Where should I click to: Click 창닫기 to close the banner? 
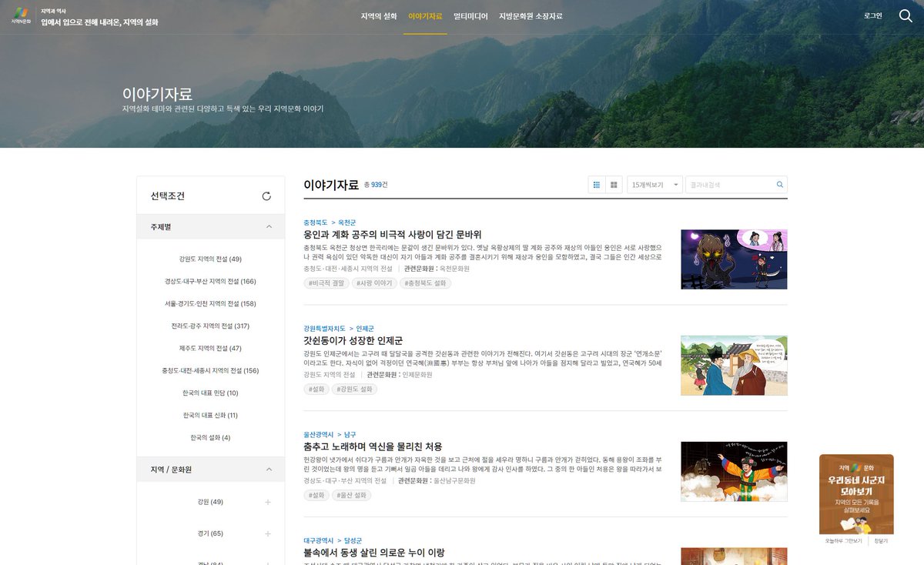tap(880, 541)
